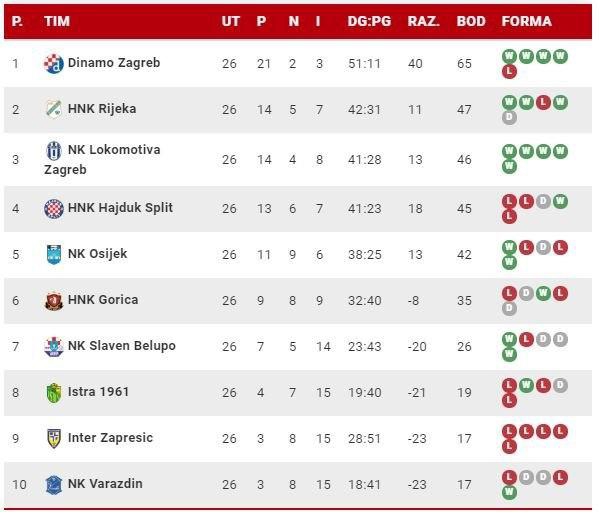Click the HNK Hajduk Split crest

(53, 208)
